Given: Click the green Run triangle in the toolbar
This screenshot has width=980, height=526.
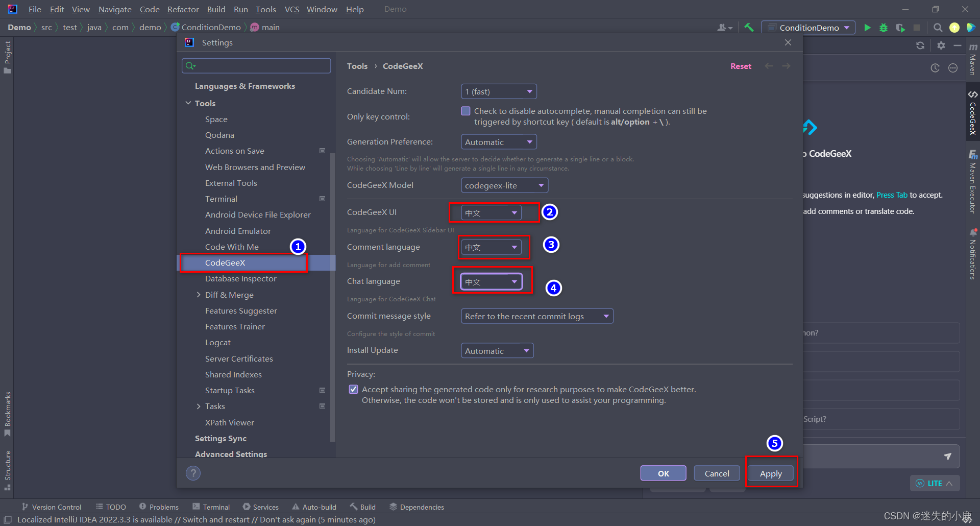Looking at the screenshot, I should 867,28.
